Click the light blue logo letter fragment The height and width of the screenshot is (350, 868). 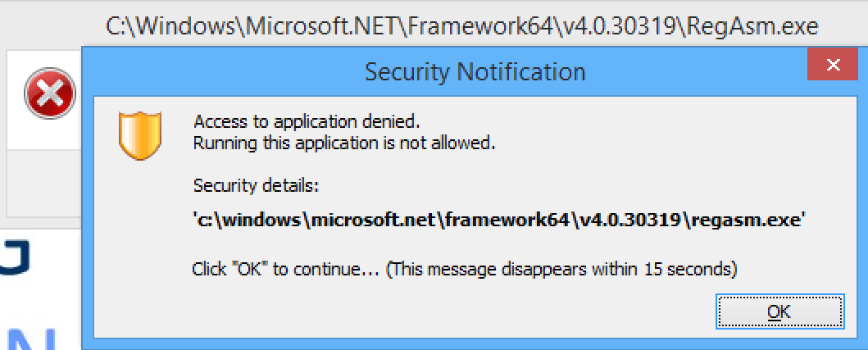(34, 339)
